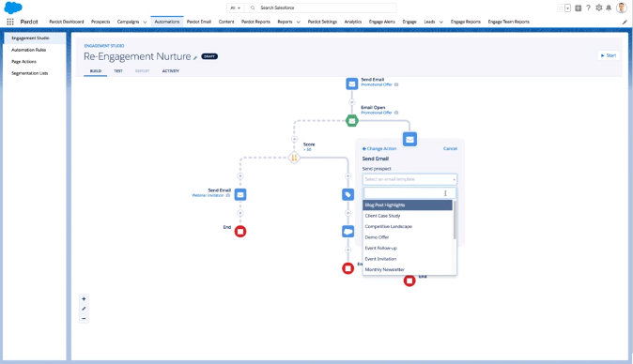Select the Send Email Webinar Invitation node
Viewport: 633px width, 364px height.
pyautogui.click(x=240, y=195)
